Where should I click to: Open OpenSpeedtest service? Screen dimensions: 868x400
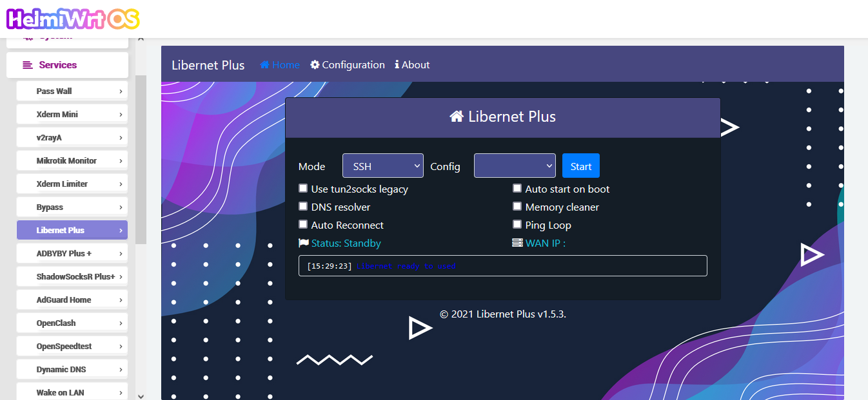coord(72,346)
